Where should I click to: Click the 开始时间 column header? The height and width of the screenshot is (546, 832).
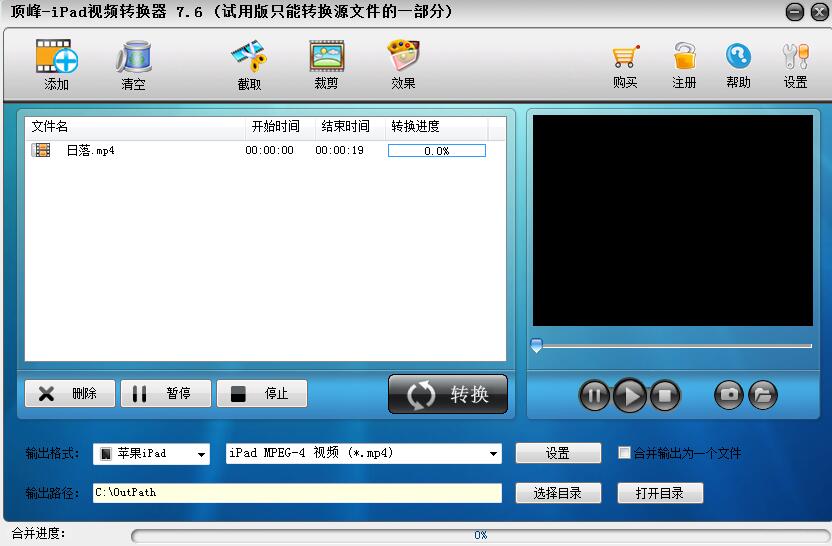click(280, 126)
